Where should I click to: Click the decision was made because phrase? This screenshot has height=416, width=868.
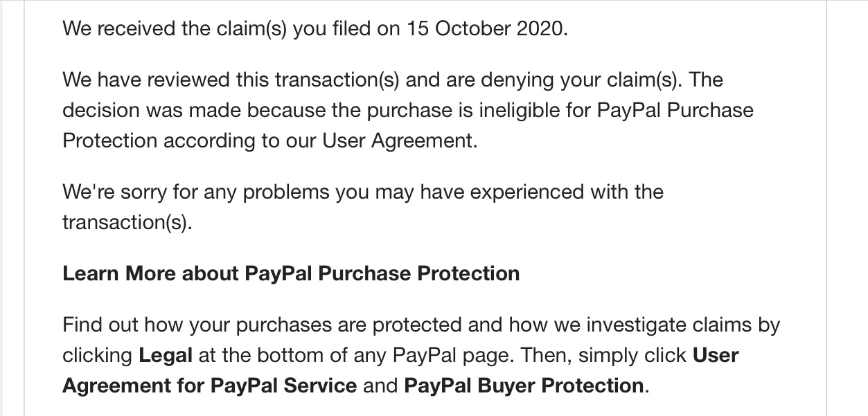click(211, 110)
